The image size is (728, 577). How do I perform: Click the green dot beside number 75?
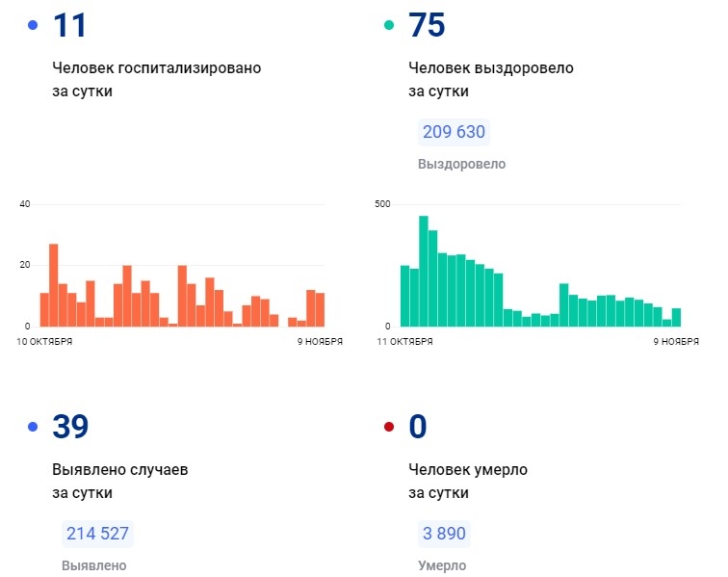tap(389, 26)
